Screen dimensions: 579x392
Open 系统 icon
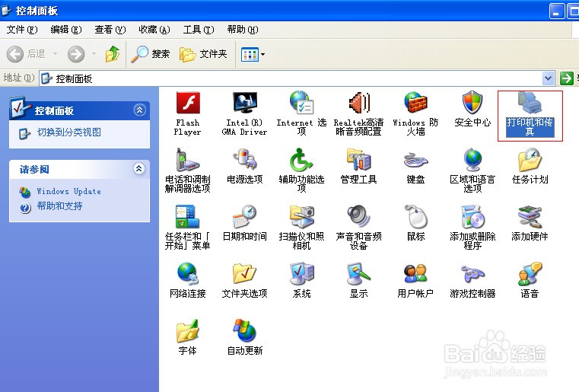(x=302, y=280)
